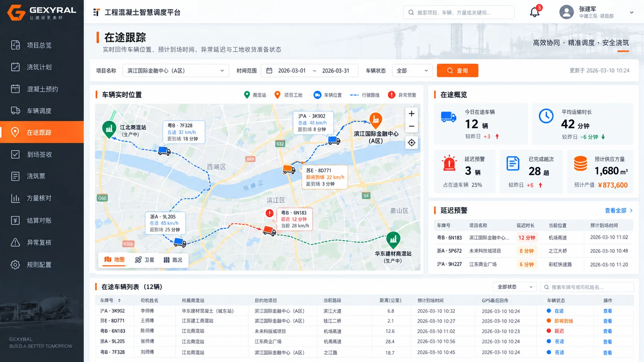Screen dimensions: 644x362
Task: Click the plate or driver search box
Action: pos(587,287)
